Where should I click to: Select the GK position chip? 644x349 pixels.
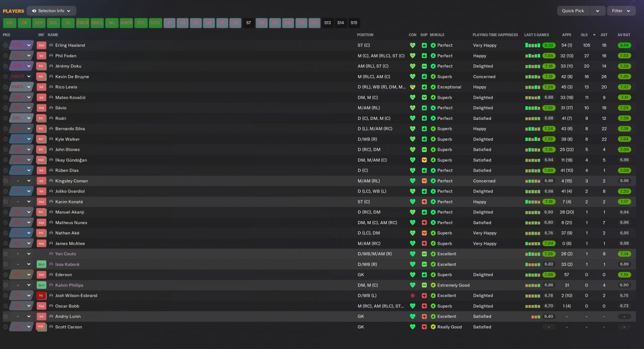click(10, 23)
